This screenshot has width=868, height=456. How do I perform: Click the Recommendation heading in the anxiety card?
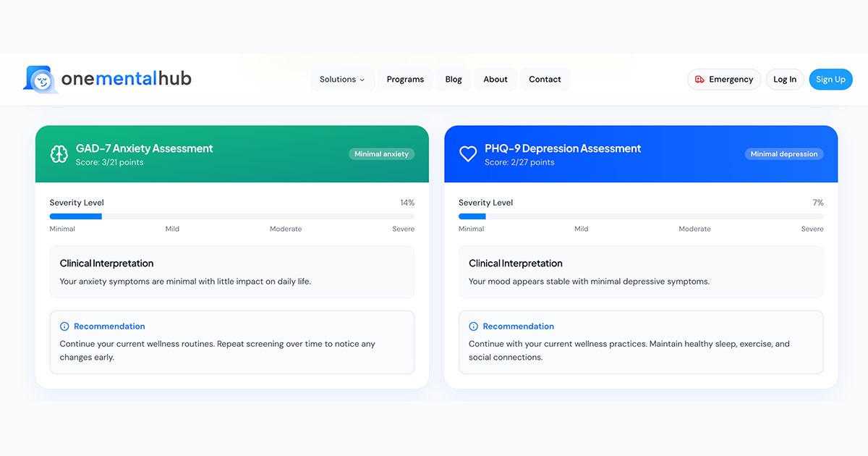point(109,326)
